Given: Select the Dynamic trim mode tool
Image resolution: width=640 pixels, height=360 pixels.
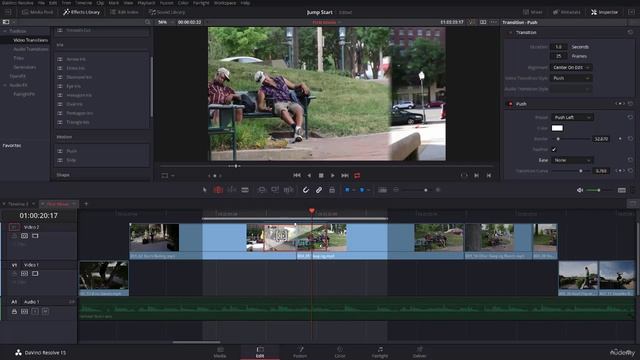Looking at the screenshot, I should pyautogui.click(x=231, y=190).
